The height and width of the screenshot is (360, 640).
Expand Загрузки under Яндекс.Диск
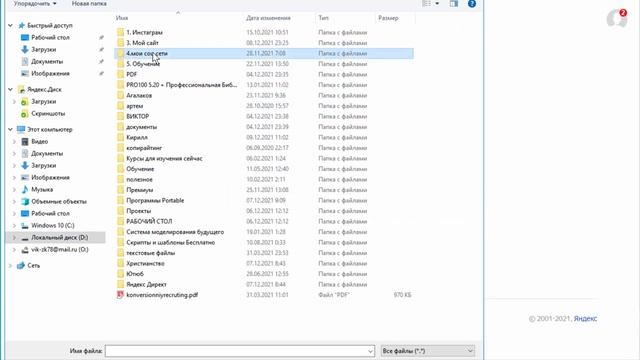point(15,102)
